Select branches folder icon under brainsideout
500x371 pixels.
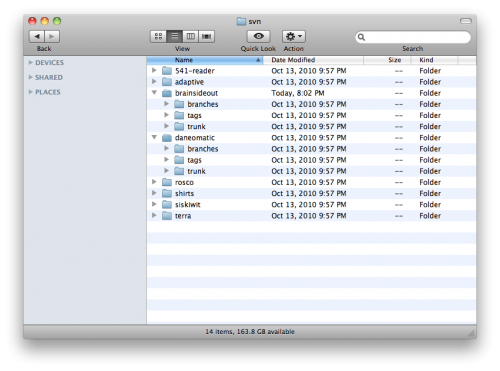pyautogui.click(x=179, y=104)
